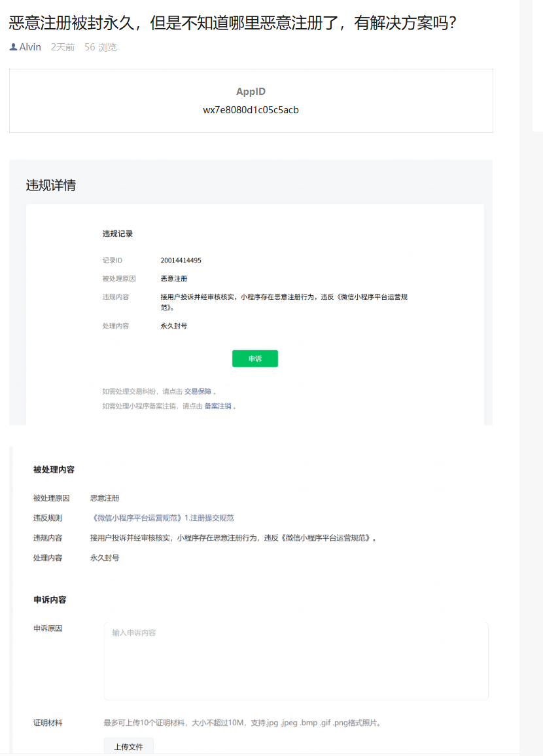This screenshot has width=543, height=756.
Task: Click the 上传文件 button
Action: [x=129, y=746]
